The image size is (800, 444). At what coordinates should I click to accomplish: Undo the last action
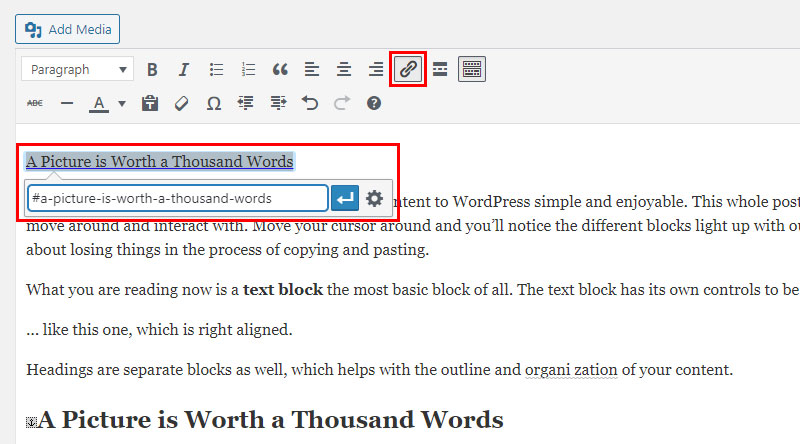[310, 104]
